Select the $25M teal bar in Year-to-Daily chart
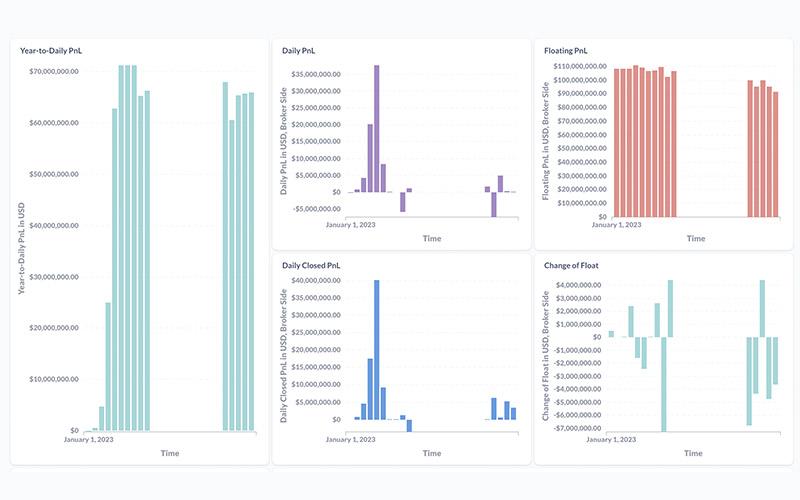 click(x=108, y=367)
